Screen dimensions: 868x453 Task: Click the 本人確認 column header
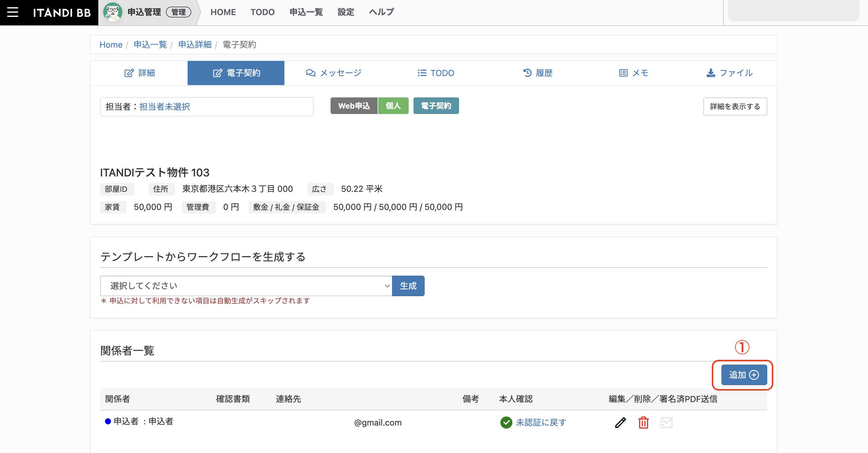pos(515,399)
